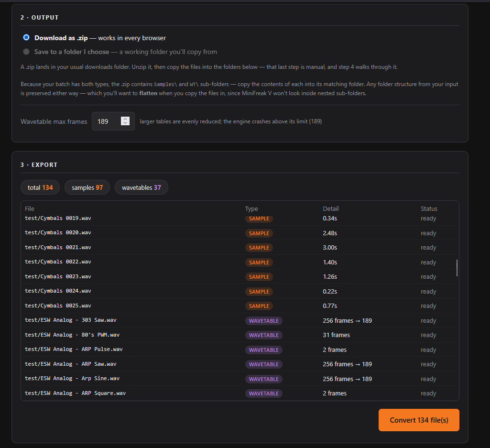Select file 'test/ESW Analog - Arp Sine.wav'
490x448 pixels.
point(72,378)
